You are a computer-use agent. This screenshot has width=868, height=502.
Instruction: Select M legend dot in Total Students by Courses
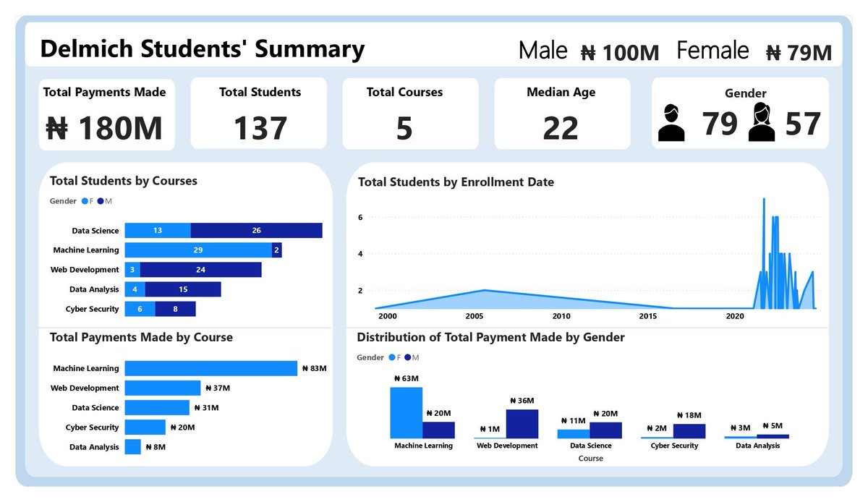tap(100, 201)
